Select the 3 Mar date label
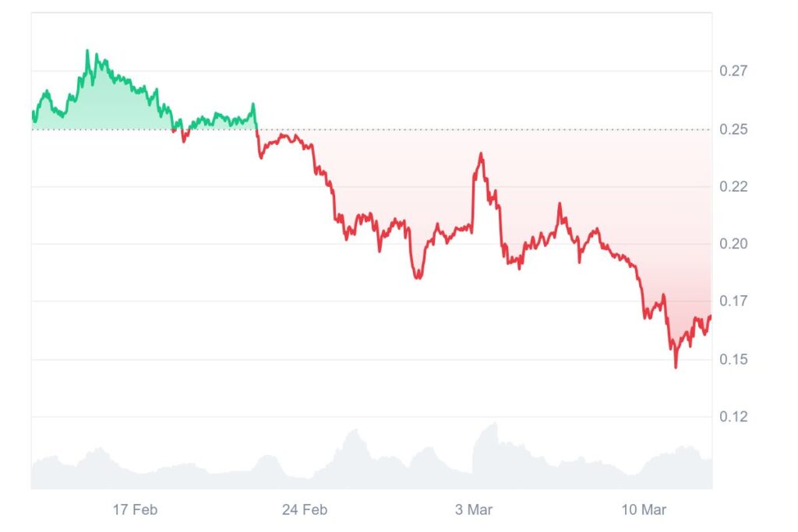Viewport: 798px width, 532px height. [474, 510]
